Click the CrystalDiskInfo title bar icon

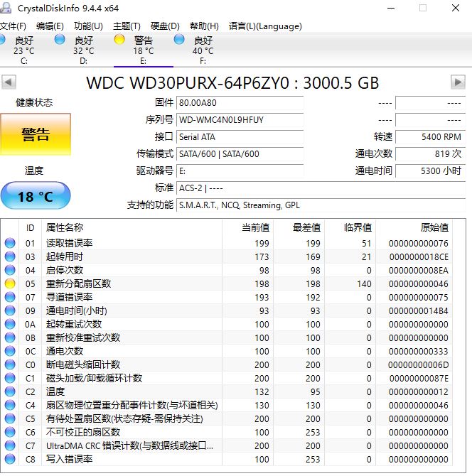coord(5,9)
